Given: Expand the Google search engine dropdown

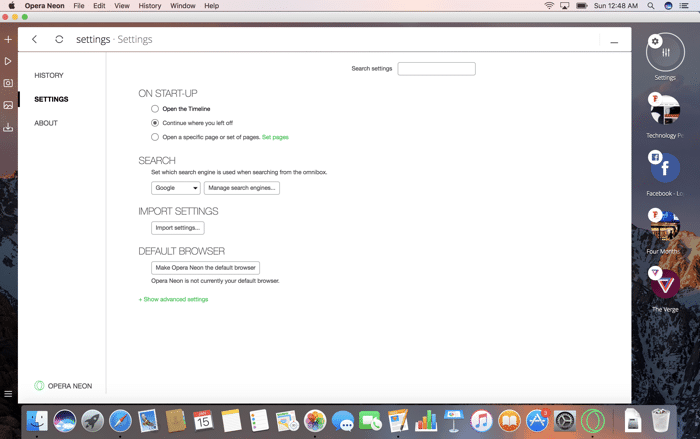Looking at the screenshot, I should (x=175, y=188).
